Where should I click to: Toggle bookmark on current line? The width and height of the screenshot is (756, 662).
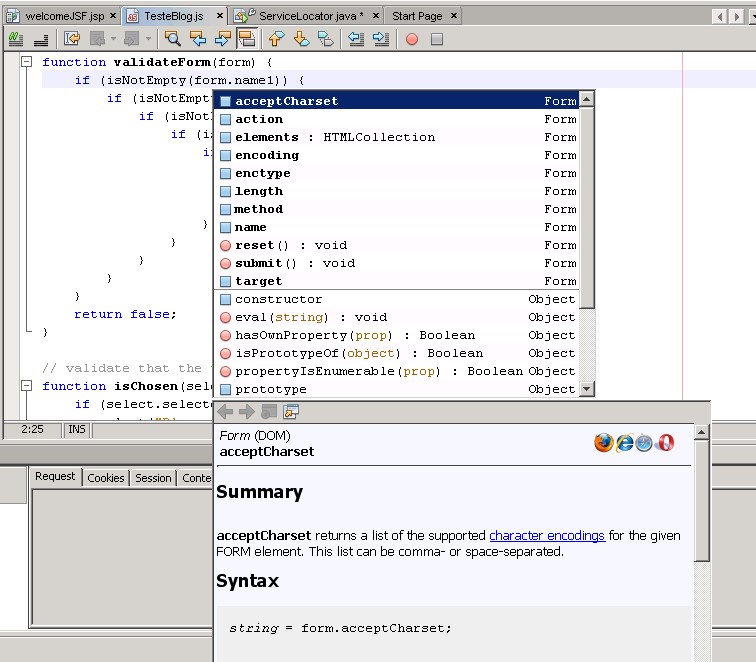[326, 39]
